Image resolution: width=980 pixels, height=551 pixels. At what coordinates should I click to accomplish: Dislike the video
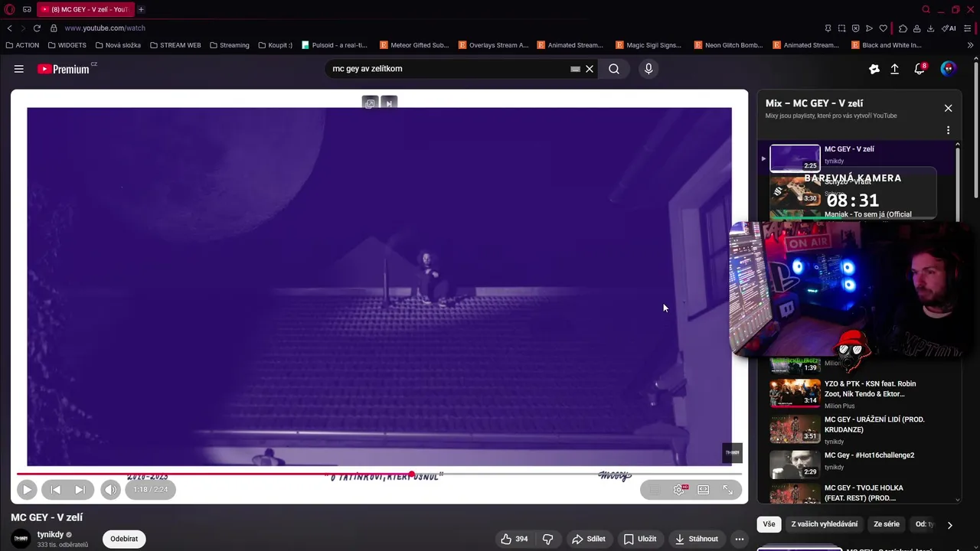(547, 539)
